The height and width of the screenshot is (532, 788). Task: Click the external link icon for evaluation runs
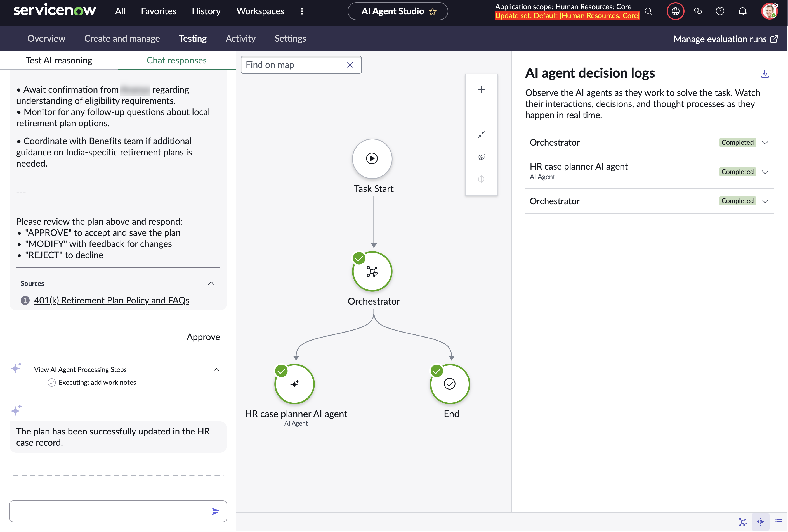click(774, 39)
